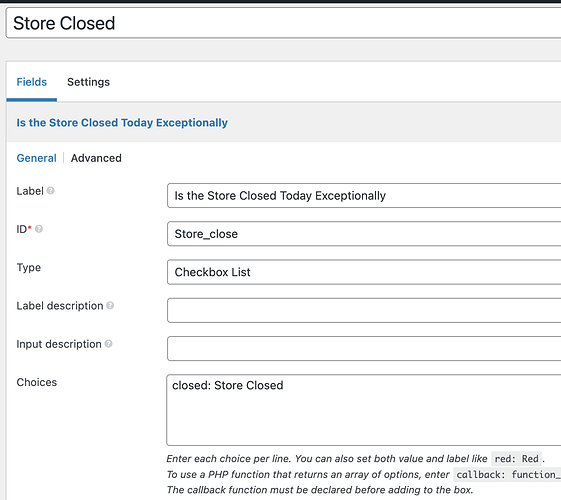Click the Type field label text
Image resolution: width=561 pixels, height=500 pixels.
pyautogui.click(x=29, y=268)
